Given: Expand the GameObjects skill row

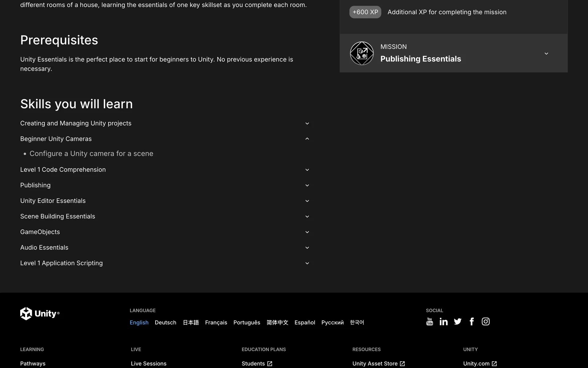Looking at the screenshot, I should click(x=307, y=232).
